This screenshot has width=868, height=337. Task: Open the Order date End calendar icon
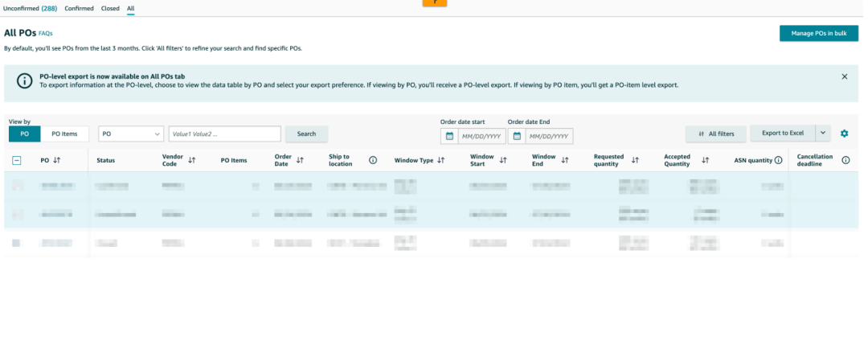(517, 136)
